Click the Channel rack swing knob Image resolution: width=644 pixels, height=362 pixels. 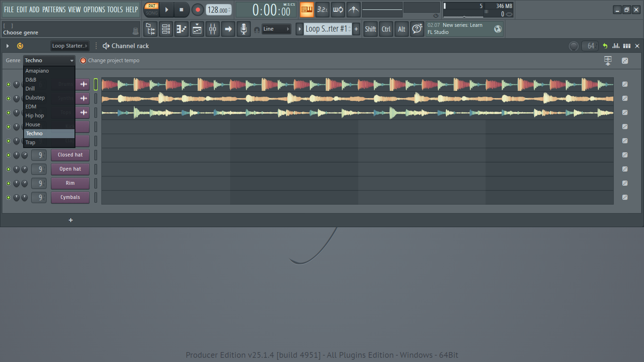[x=574, y=46]
